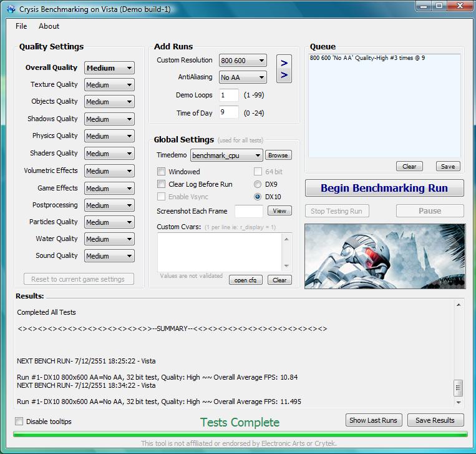Click Begin Benchmarking Run
The width and height of the screenshot is (476, 454).
pyautogui.click(x=384, y=188)
